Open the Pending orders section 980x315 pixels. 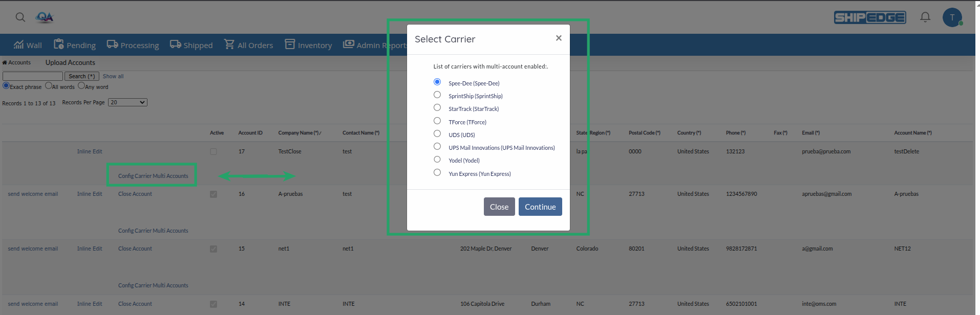[x=74, y=44]
